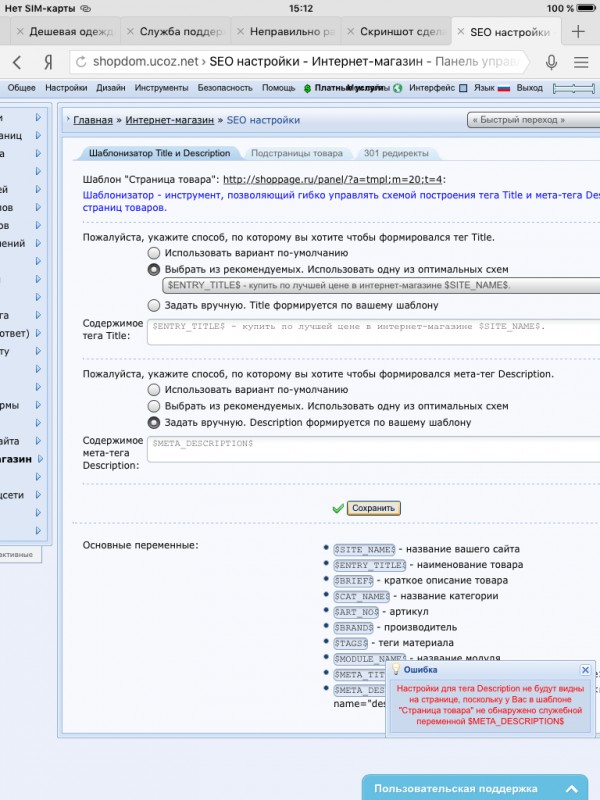Select 'Задать вручную. Title формируется' radio button

tap(154, 305)
